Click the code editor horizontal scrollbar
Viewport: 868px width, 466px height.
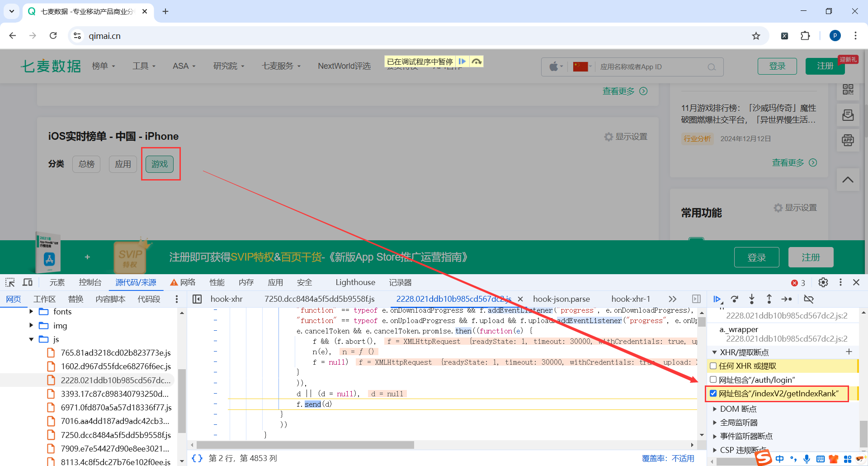[306, 445]
